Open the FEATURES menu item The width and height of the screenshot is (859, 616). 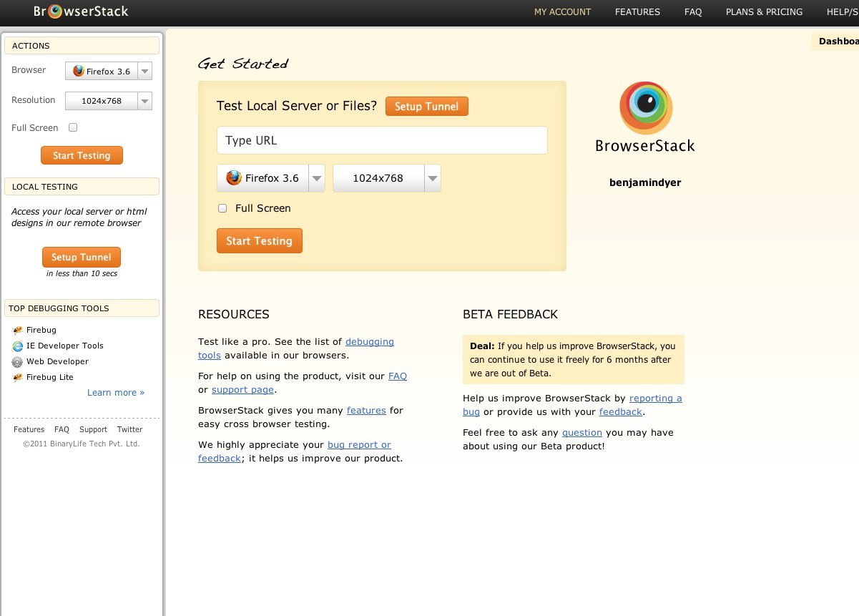point(637,11)
